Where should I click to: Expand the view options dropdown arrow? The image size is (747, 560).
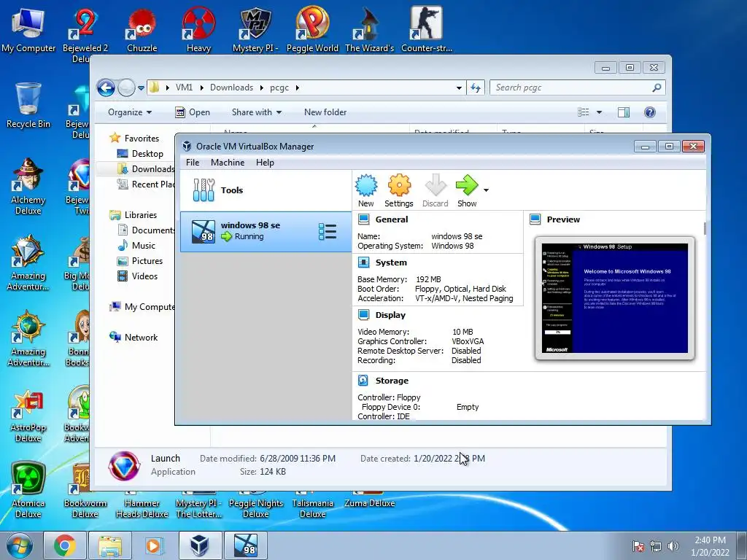coord(600,112)
